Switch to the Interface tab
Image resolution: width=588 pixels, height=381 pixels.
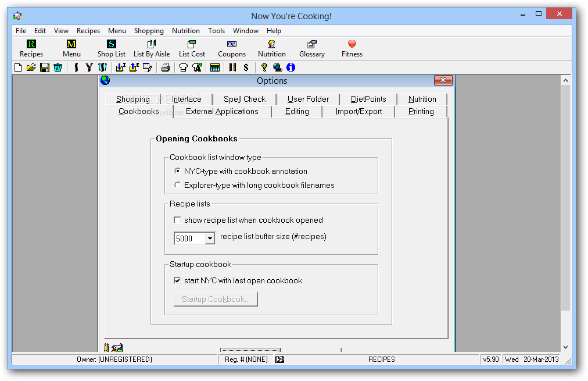pyautogui.click(x=187, y=99)
